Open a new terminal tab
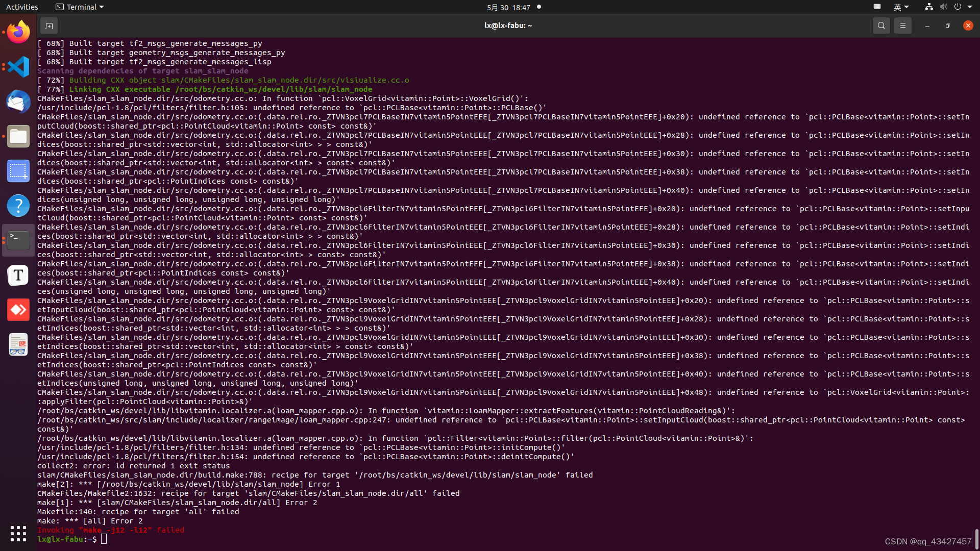 pyautogui.click(x=49, y=25)
